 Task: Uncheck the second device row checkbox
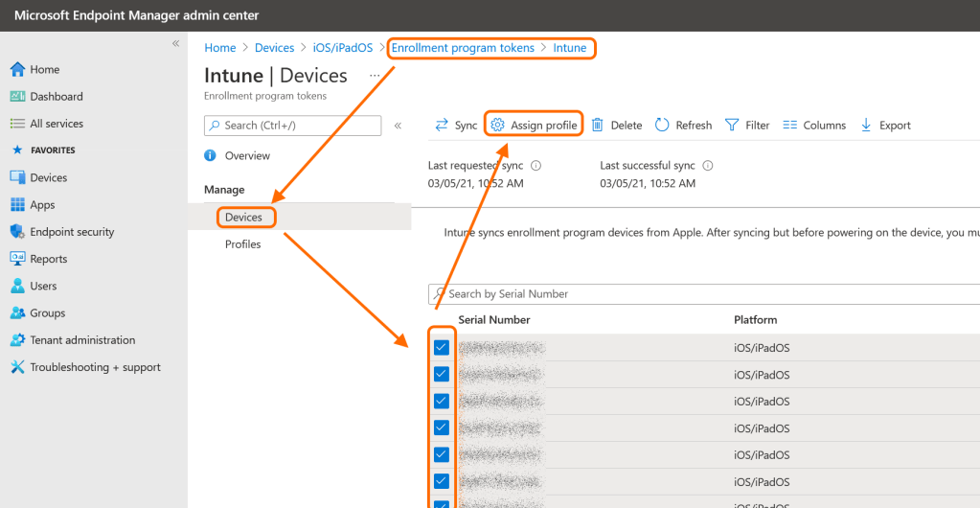pos(442,375)
